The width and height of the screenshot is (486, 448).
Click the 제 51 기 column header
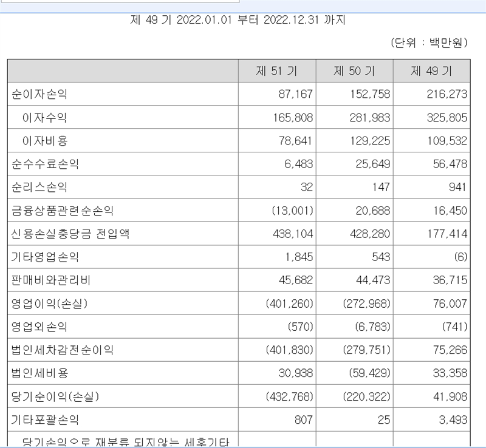point(276,71)
